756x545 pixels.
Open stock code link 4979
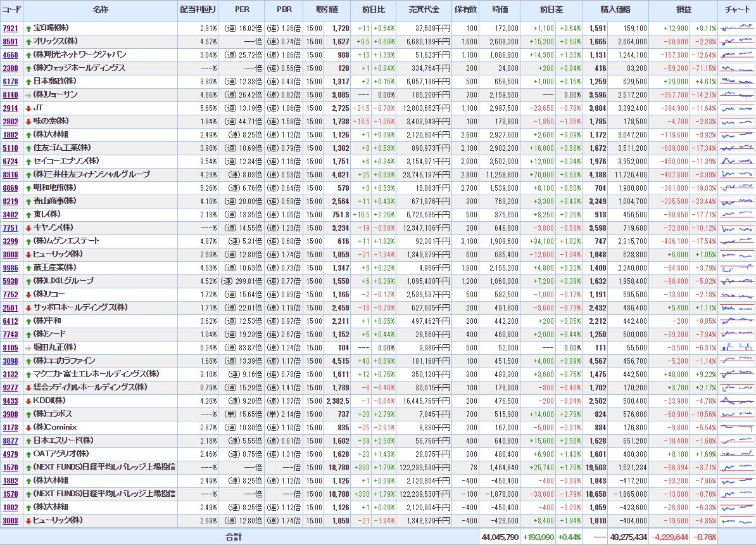coord(10,454)
